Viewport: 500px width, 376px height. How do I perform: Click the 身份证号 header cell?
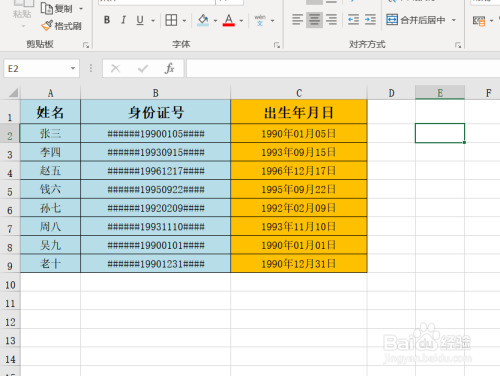155,112
